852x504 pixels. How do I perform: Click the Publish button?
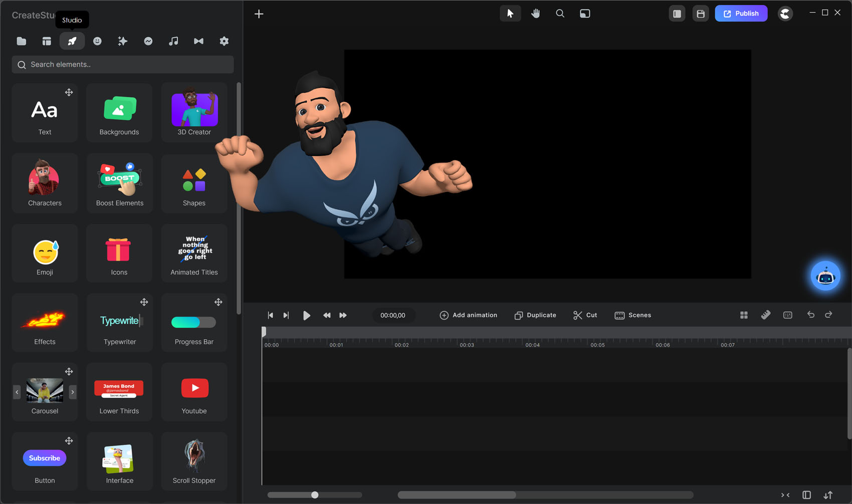(741, 14)
